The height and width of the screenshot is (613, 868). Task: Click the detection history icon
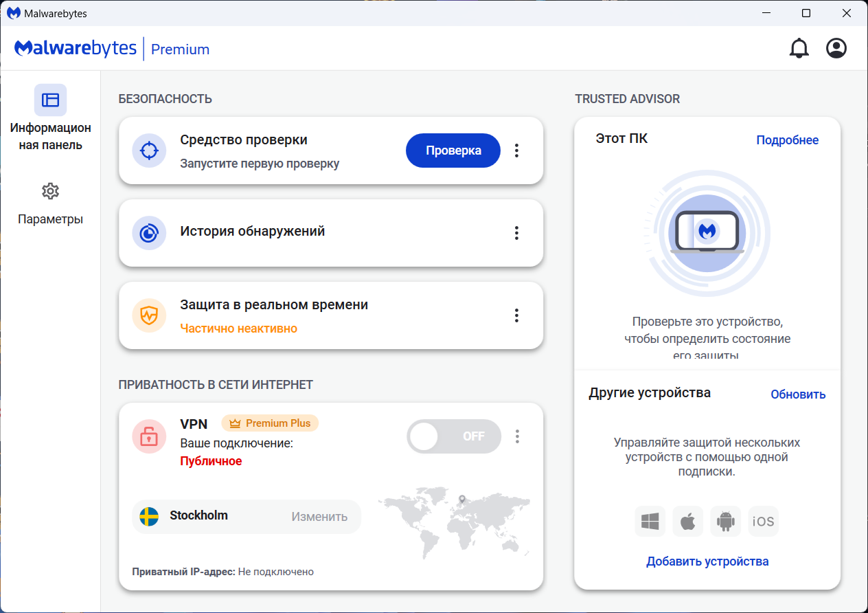pyautogui.click(x=149, y=233)
